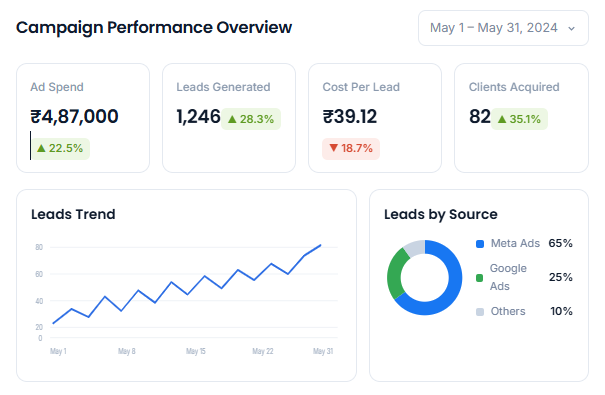Viewport: 605px width, 395px height.
Task: Click the Campaign Performance Overview heading
Action: 154,28
